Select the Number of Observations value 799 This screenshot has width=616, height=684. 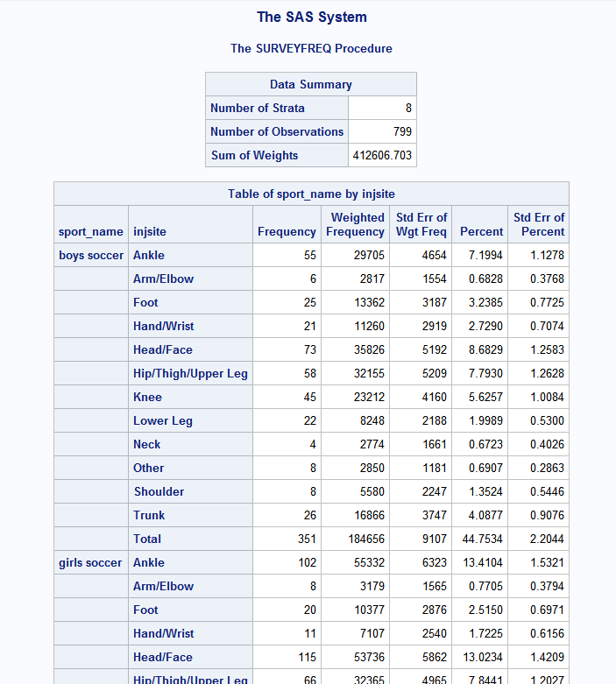click(x=402, y=132)
